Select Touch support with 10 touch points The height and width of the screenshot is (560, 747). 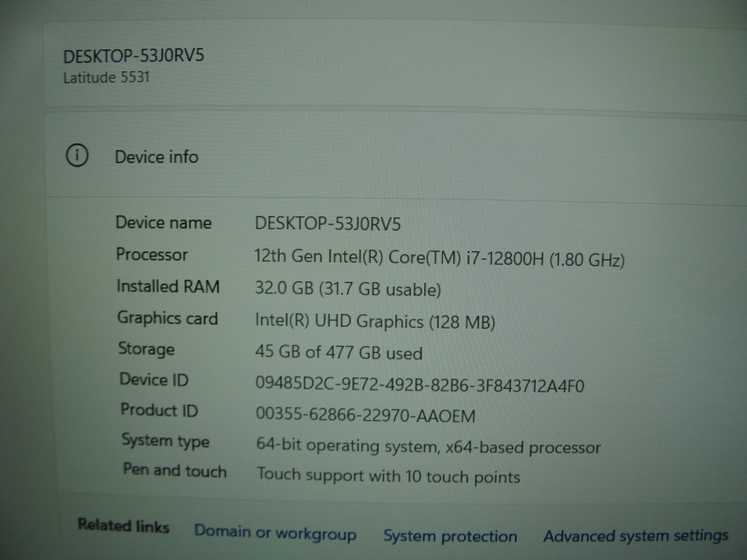click(x=388, y=476)
